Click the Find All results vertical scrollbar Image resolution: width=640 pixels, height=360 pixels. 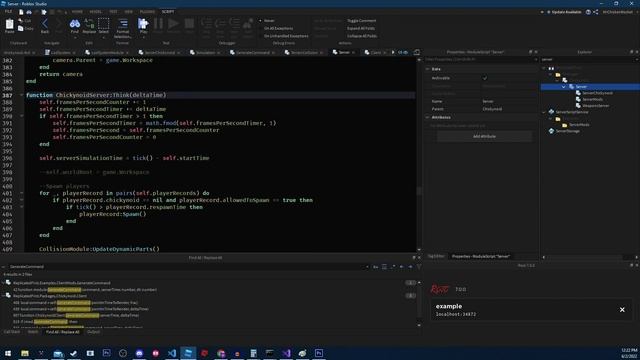pos(419,304)
